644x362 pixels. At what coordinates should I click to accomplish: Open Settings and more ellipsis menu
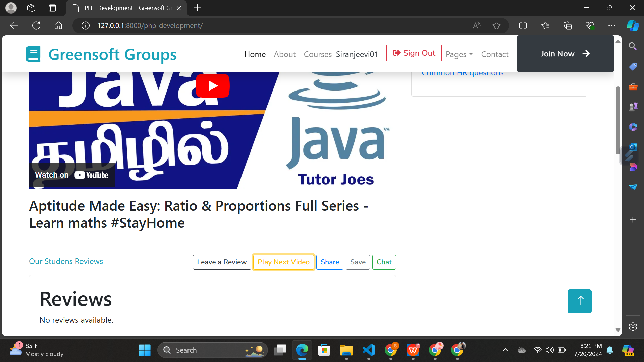tap(612, 25)
